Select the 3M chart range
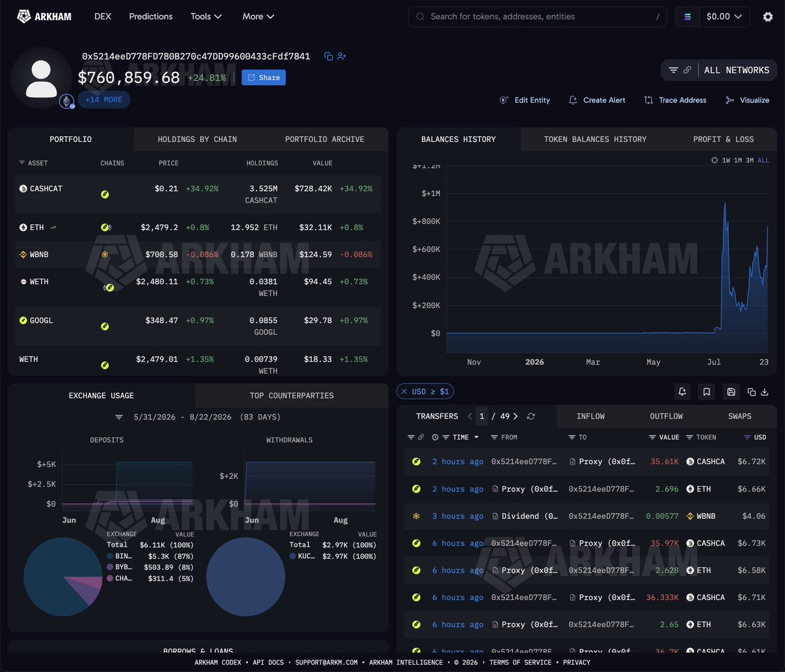This screenshot has height=672, width=785. 749,160
